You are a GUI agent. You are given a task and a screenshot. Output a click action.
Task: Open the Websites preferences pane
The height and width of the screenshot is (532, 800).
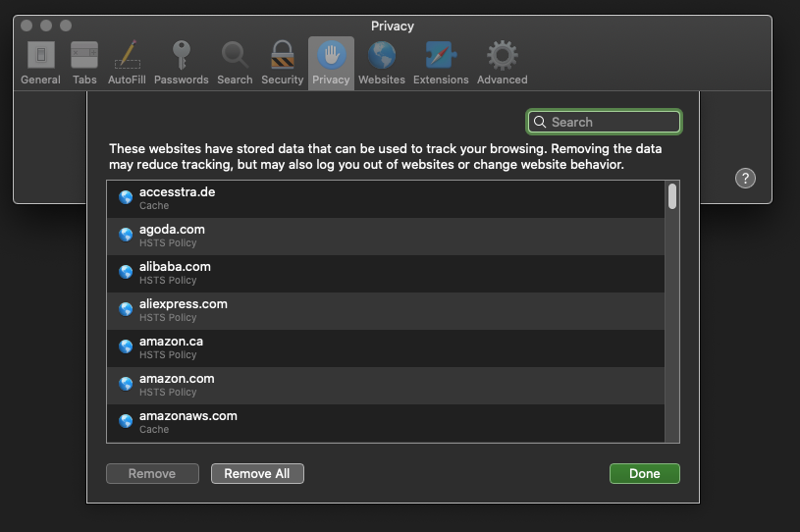pos(382,63)
